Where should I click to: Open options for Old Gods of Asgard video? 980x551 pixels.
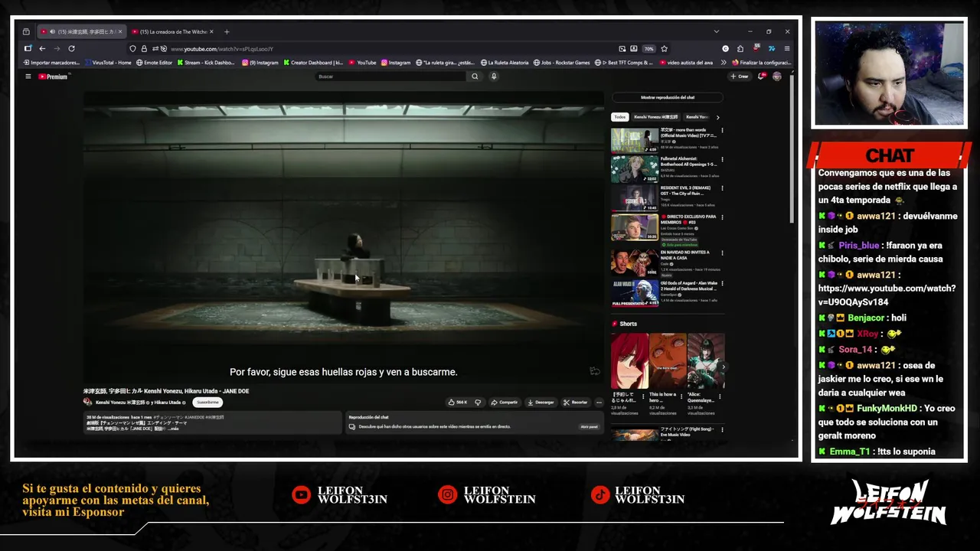tap(722, 283)
